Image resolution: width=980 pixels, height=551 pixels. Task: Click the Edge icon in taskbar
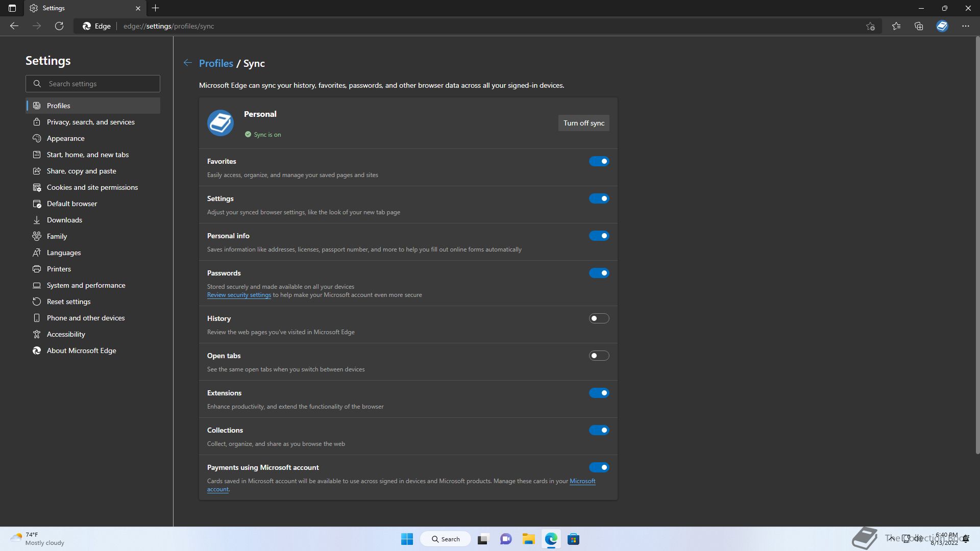551,539
